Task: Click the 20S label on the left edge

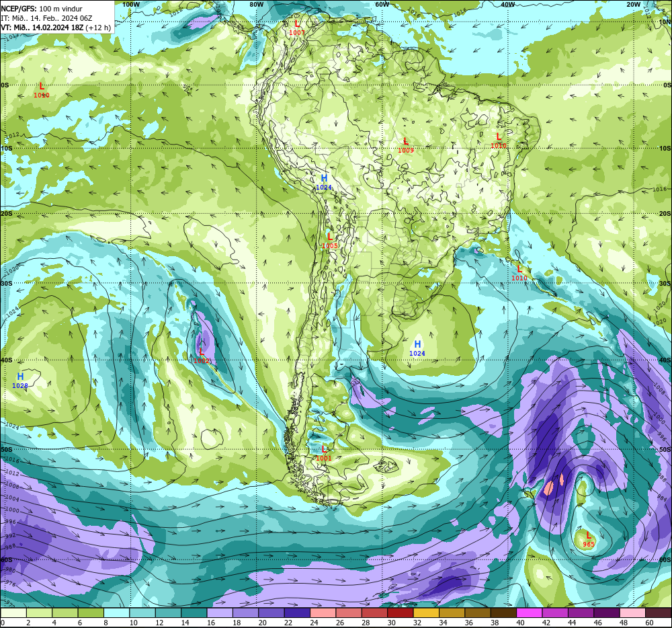Action: point(6,213)
